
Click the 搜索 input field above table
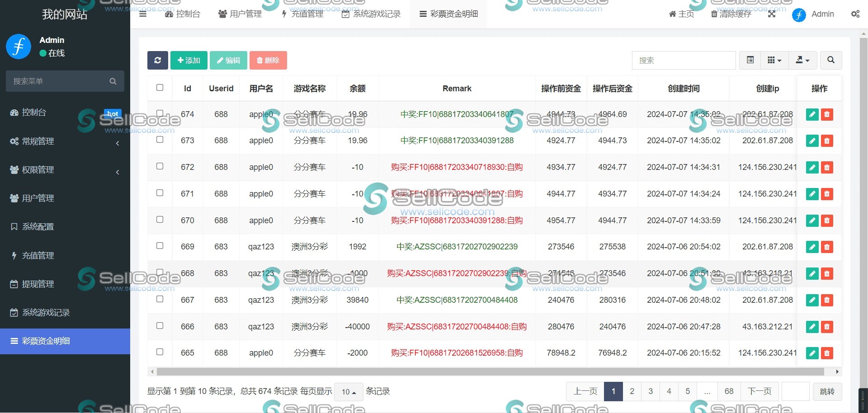pos(683,60)
